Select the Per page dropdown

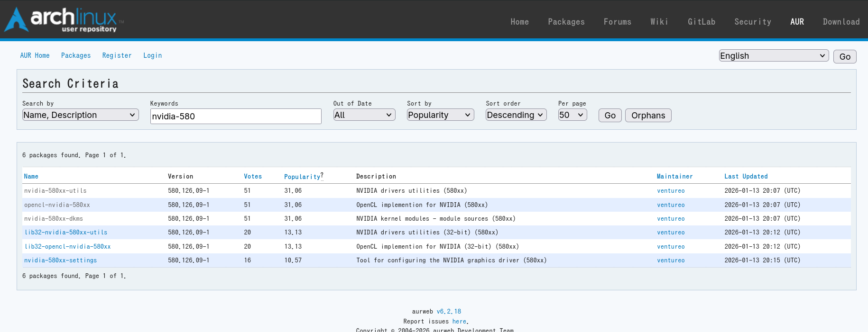(x=572, y=115)
